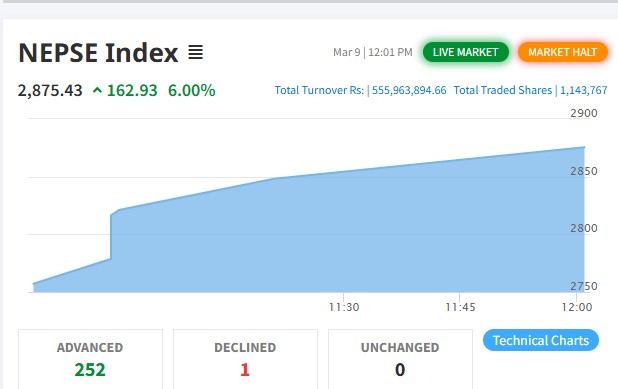Click the 11:30 time axis label
Viewport: 618px width, 389px height.
pos(344,307)
